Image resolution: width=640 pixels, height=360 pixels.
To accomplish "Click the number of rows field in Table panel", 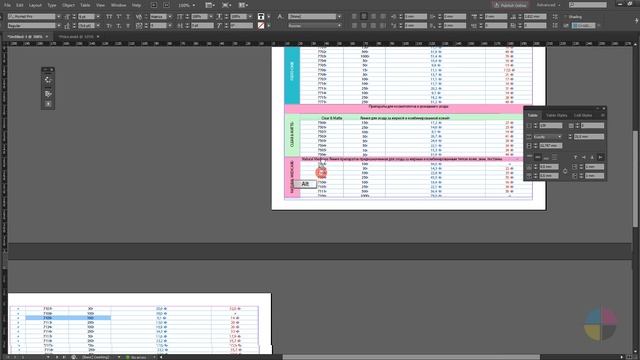I will pyautogui.click(x=551, y=126).
